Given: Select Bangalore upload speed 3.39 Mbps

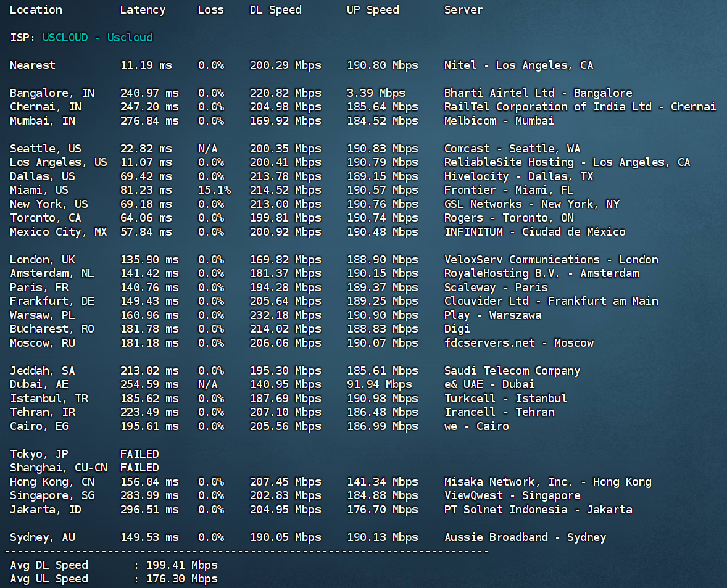Looking at the screenshot, I should [376, 93].
